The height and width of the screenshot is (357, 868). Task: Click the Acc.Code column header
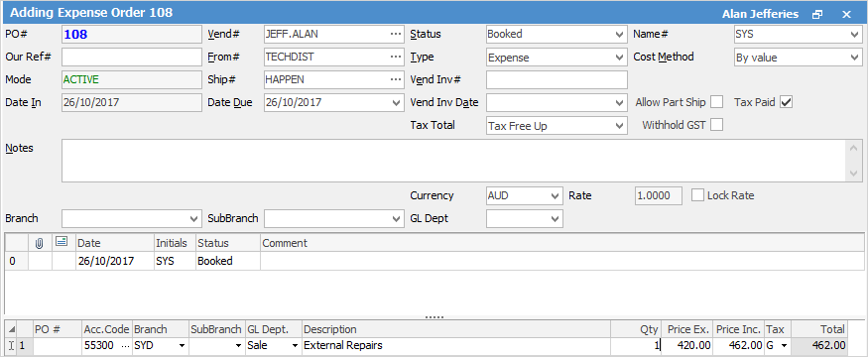(x=107, y=330)
